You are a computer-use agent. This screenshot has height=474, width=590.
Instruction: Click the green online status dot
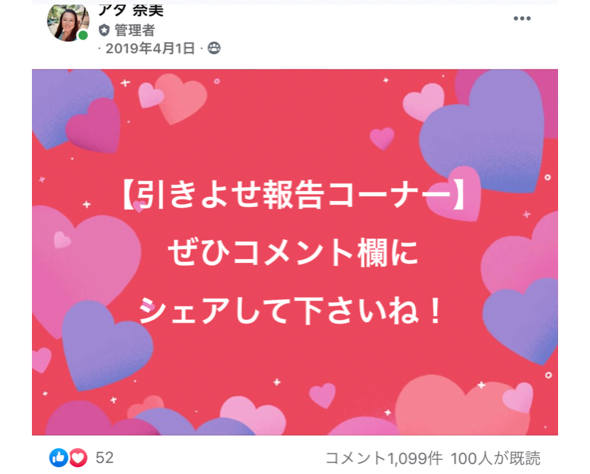[83, 35]
